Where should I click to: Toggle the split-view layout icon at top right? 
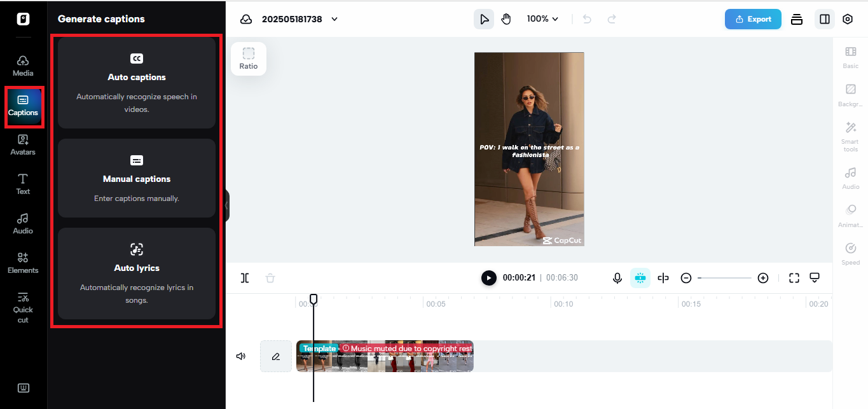pyautogui.click(x=824, y=19)
